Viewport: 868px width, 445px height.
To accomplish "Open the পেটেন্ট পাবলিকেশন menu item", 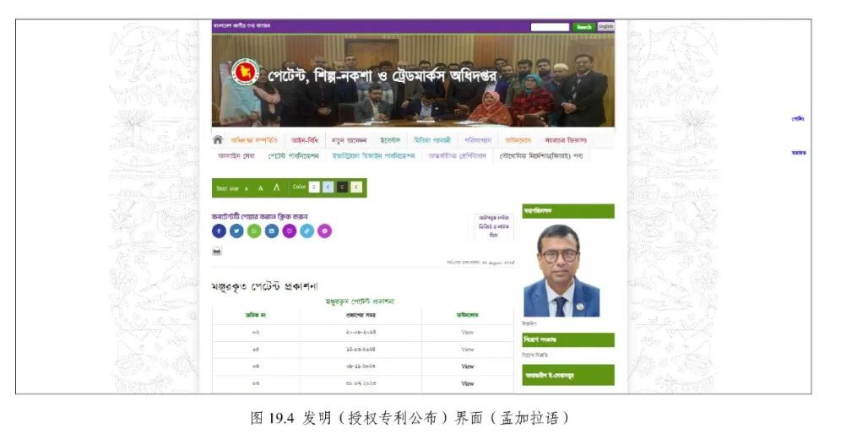I will (294, 155).
